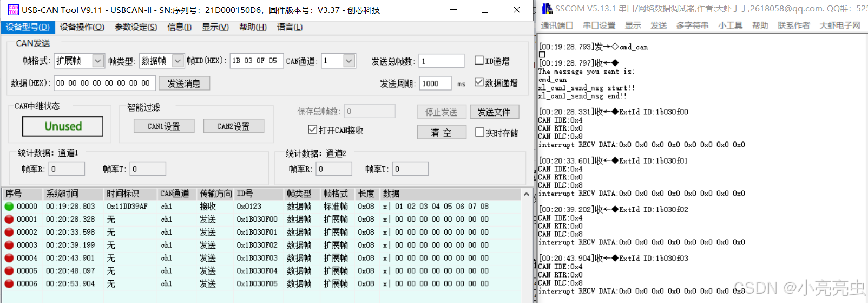Viewport: 868px width, 303px height.
Task: Open CAN1设置 filter settings
Action: pyautogui.click(x=163, y=126)
